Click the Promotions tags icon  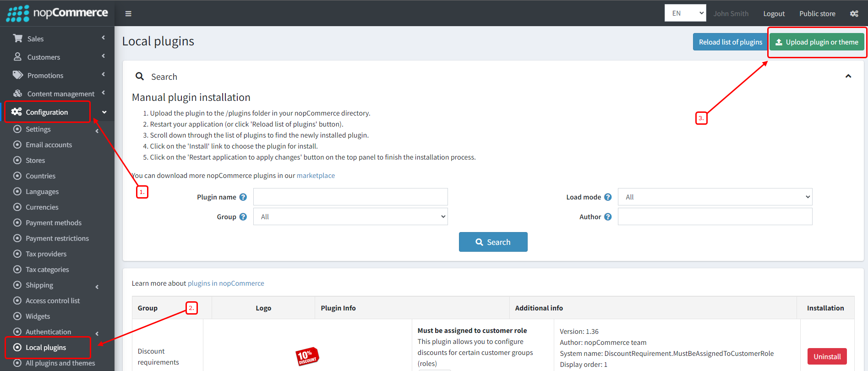pos(18,75)
